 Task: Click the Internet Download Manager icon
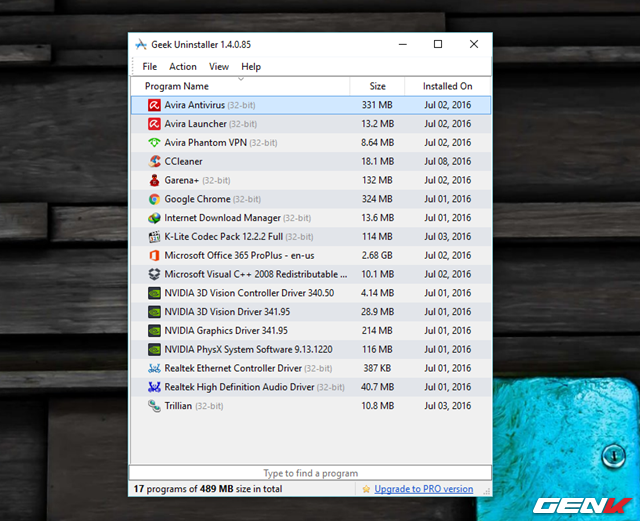click(x=154, y=218)
